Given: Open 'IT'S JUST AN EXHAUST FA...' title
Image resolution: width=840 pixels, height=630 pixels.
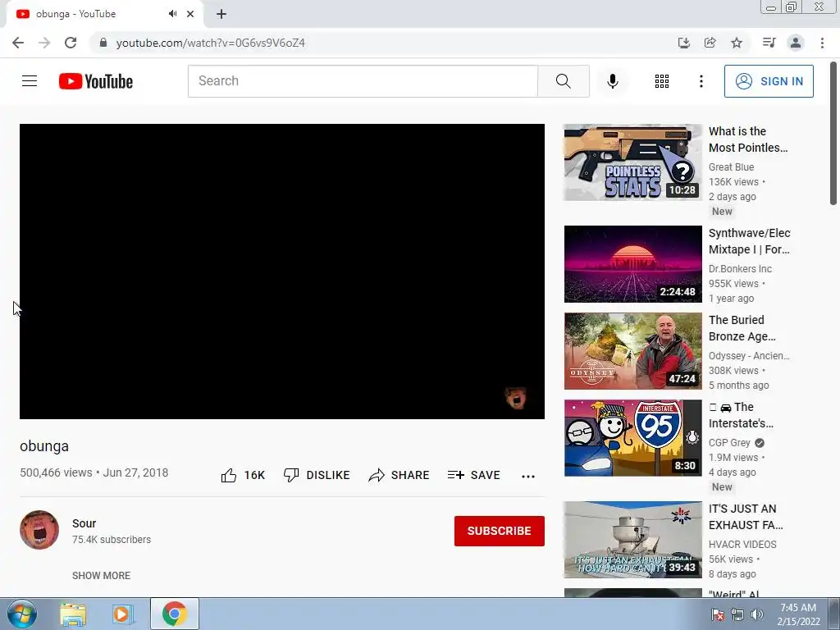Looking at the screenshot, I should [x=746, y=517].
